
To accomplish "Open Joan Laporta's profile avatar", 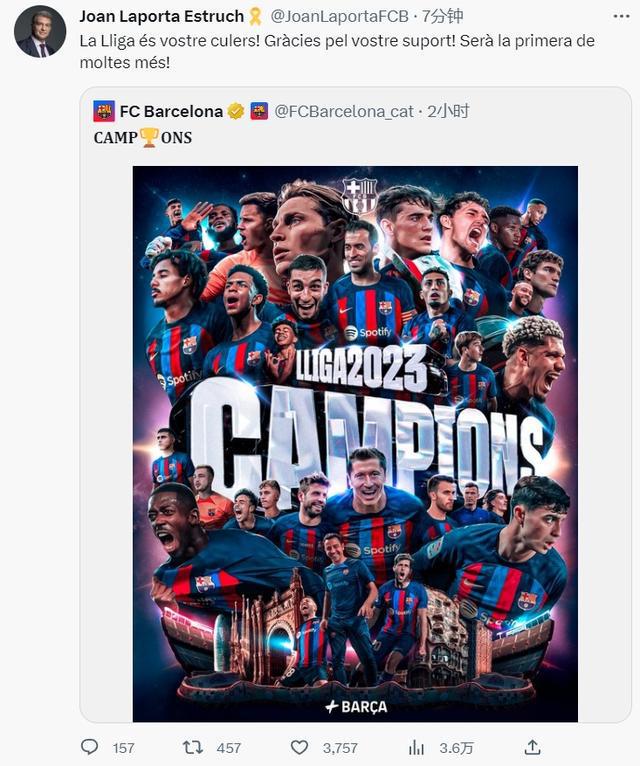I will (x=40, y=32).
